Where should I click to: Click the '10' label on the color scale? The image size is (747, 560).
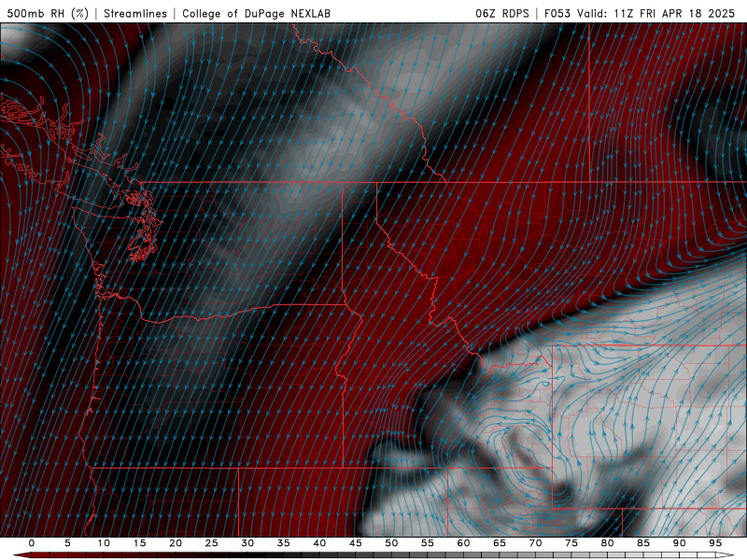(104, 543)
